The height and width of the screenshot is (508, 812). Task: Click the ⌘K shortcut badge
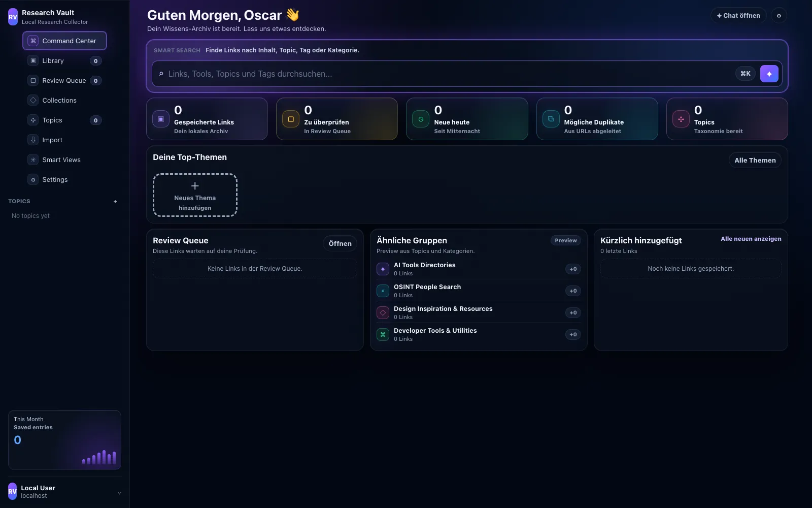pyautogui.click(x=746, y=74)
